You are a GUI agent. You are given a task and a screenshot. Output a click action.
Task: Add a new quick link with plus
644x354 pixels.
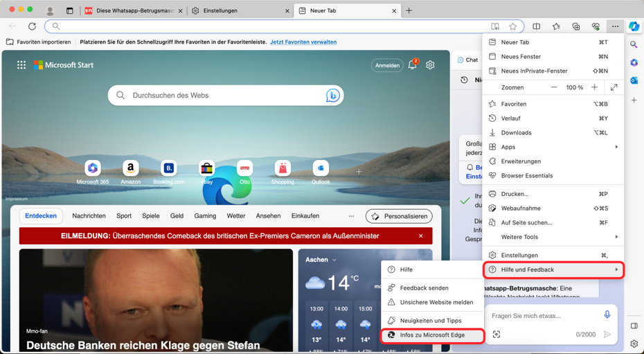359,172
